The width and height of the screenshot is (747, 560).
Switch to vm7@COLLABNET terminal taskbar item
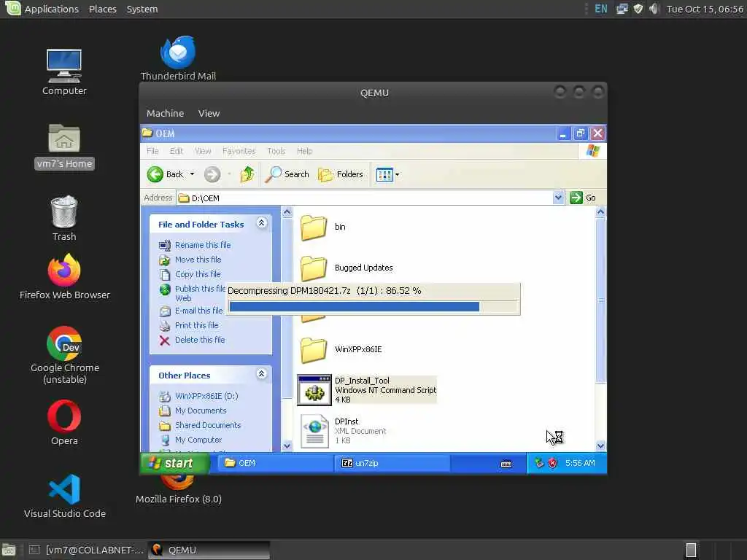point(86,550)
